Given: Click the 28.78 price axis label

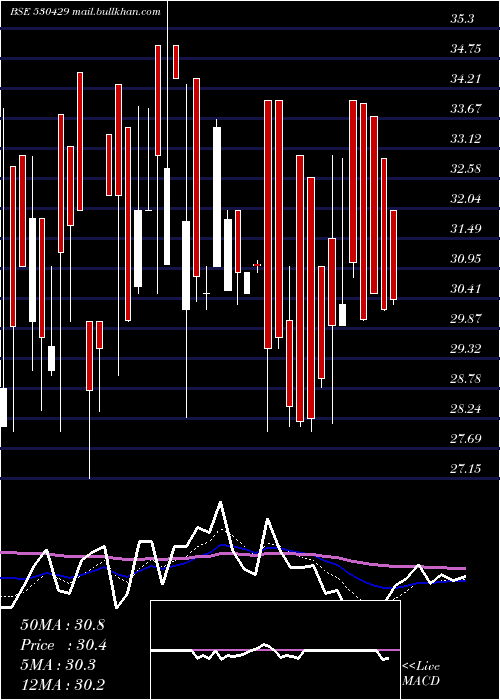Looking at the screenshot, I should click(466, 379).
